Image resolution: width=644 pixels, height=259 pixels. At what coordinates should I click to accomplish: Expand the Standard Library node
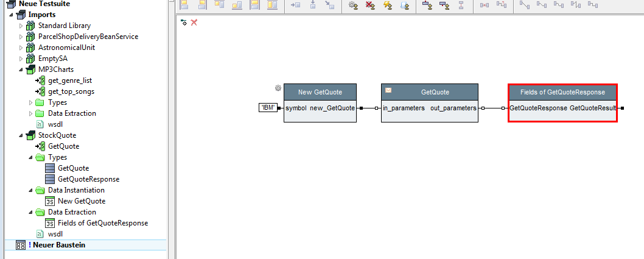(x=21, y=26)
